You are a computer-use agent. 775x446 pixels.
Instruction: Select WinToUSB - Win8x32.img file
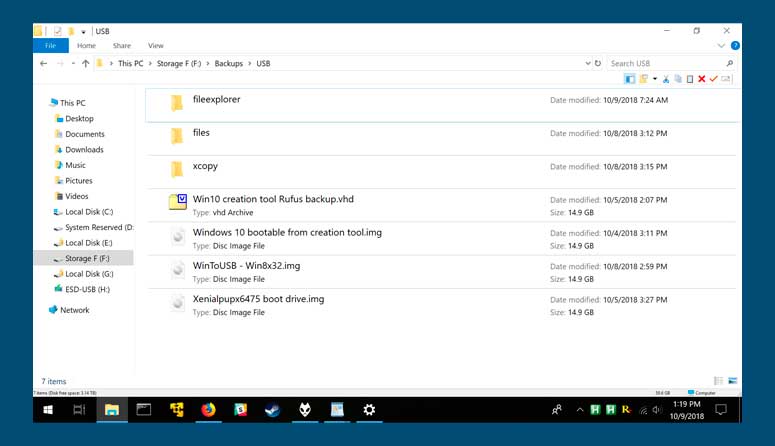click(442, 272)
